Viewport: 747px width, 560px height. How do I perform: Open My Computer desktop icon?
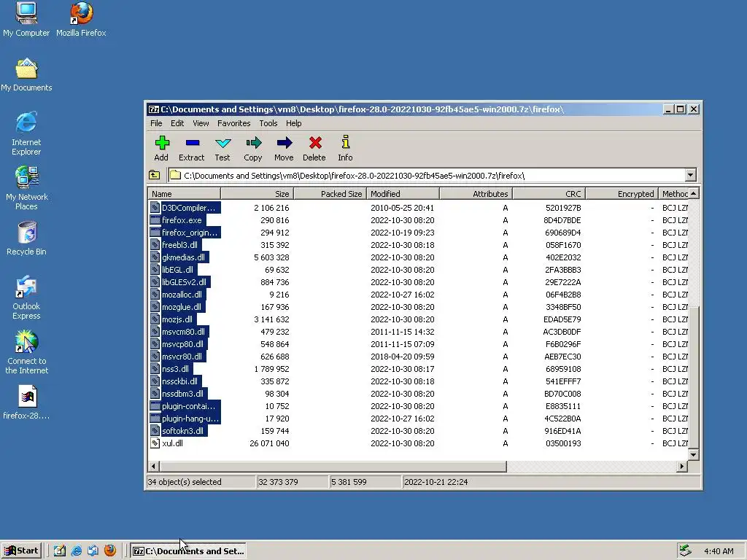(x=26, y=20)
